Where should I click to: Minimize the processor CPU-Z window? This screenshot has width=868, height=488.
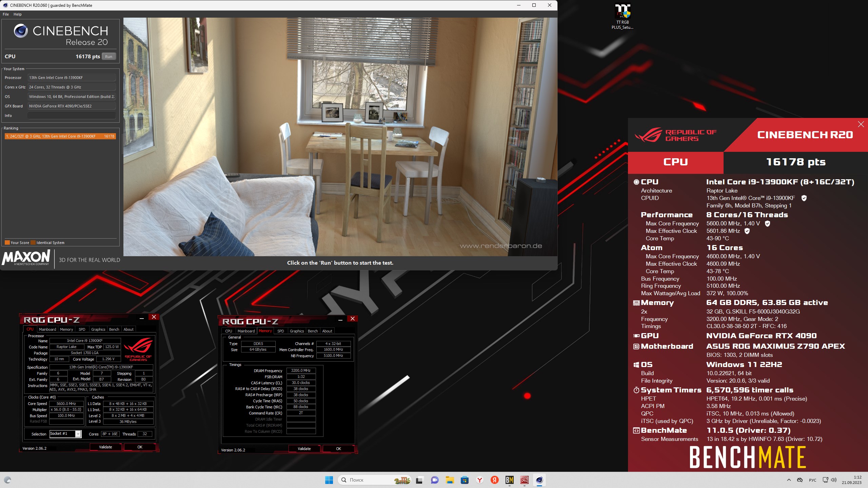click(142, 318)
